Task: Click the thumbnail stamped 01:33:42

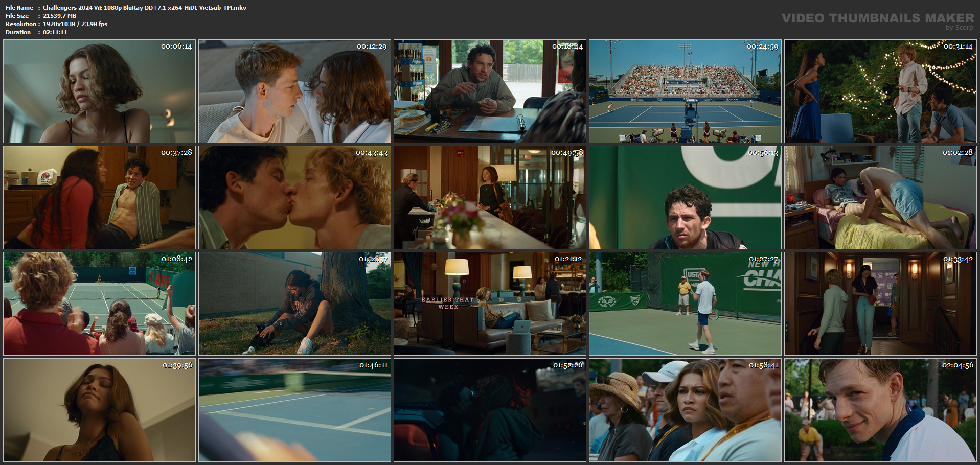Action: click(881, 304)
